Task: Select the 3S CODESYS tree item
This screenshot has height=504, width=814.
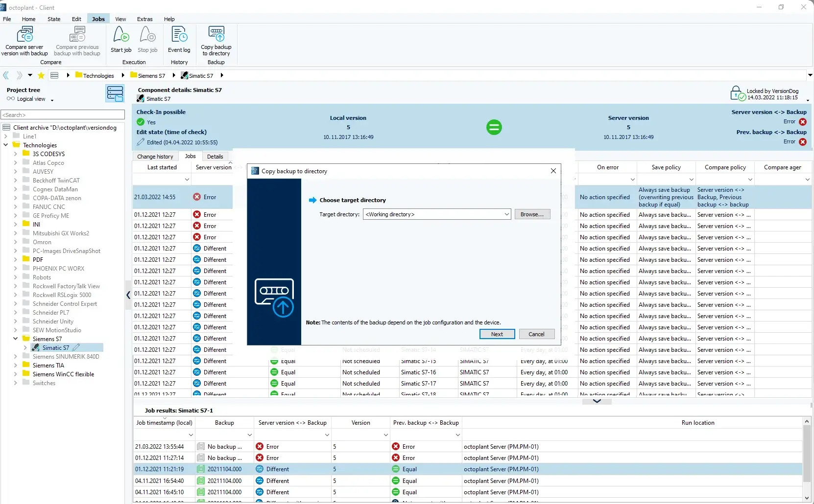Action: pos(48,154)
